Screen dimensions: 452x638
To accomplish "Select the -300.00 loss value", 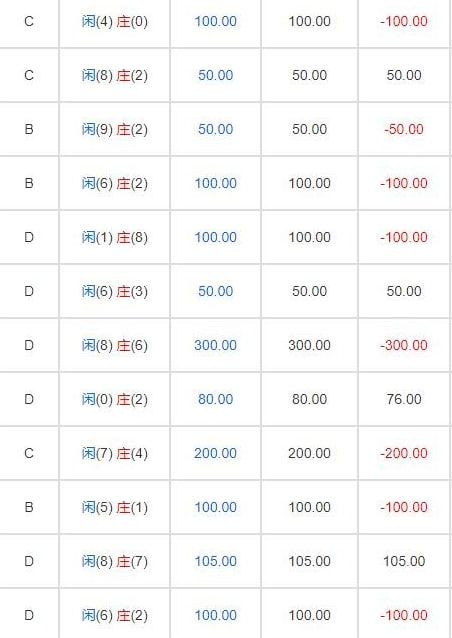I will click(x=404, y=345).
